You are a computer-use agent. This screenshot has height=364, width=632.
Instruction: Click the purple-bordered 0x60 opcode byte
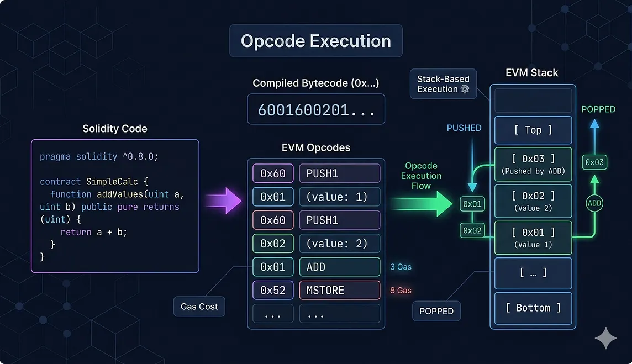273,173
